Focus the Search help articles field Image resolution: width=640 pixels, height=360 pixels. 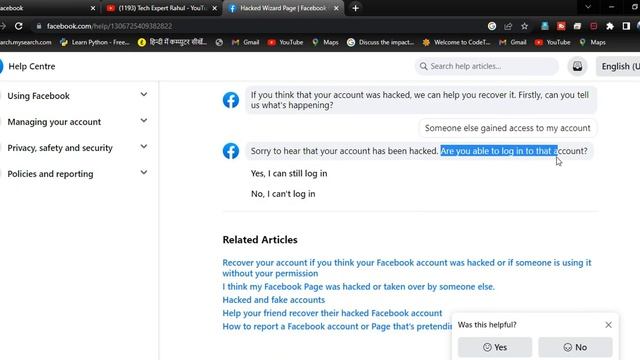[x=487, y=66]
